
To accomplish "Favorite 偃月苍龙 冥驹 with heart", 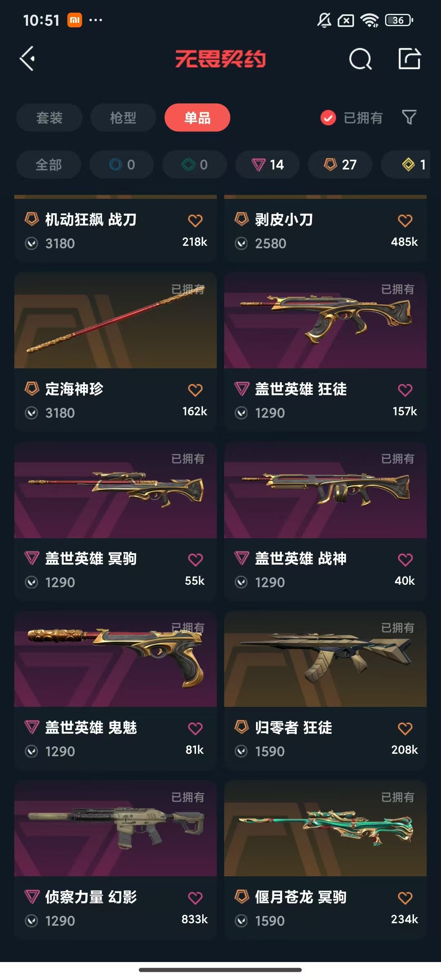I will pyautogui.click(x=405, y=898).
